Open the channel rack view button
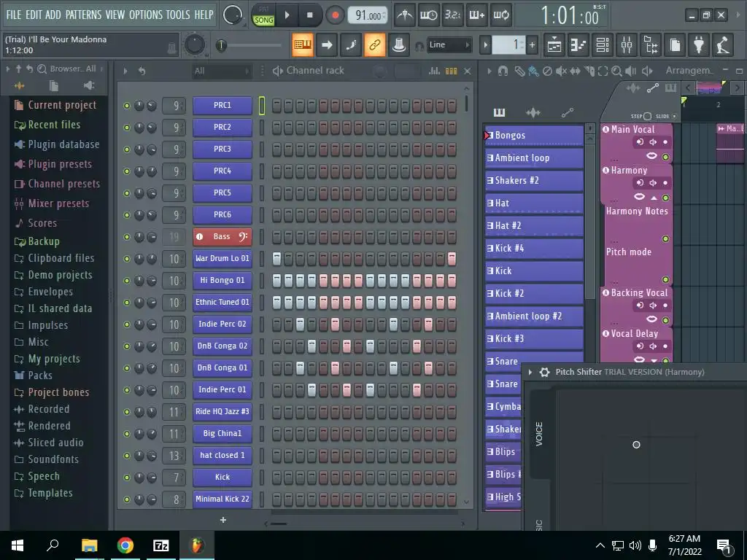The width and height of the screenshot is (747, 560). [603, 44]
